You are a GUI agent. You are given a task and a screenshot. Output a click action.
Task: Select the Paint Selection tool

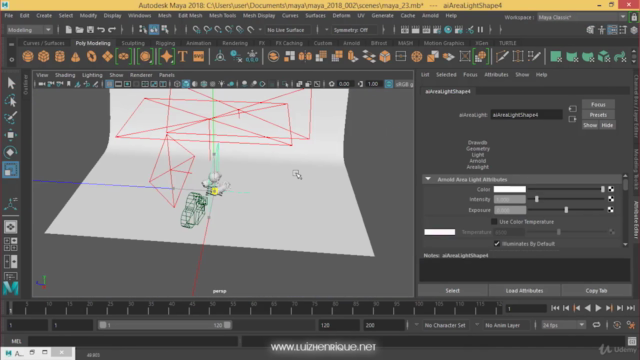point(11,118)
